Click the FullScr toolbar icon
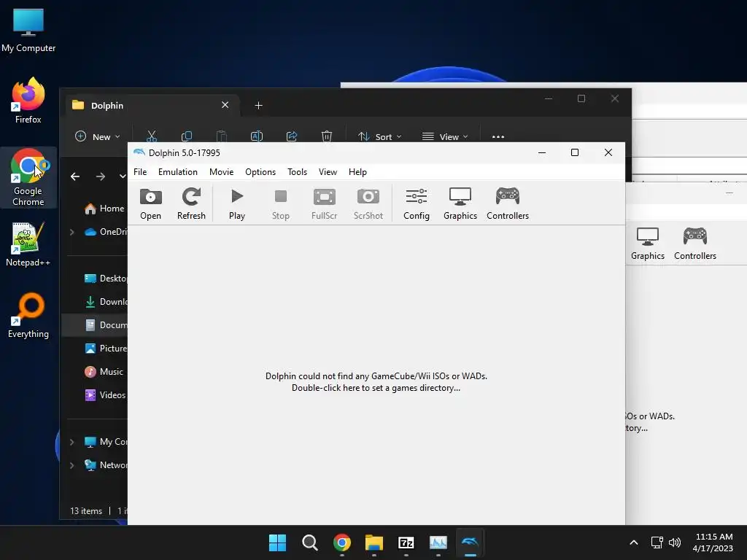747x560 pixels. tap(324, 204)
